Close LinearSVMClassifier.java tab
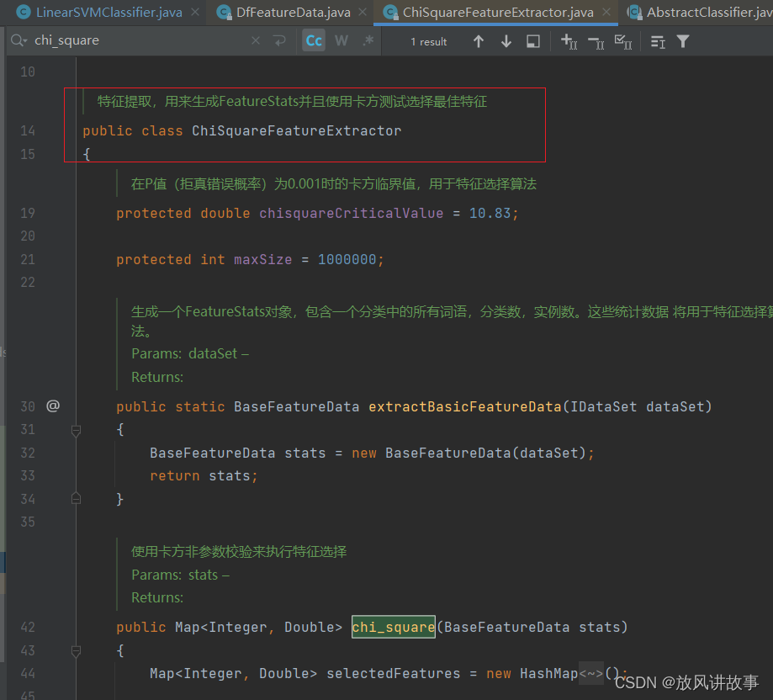 195,12
